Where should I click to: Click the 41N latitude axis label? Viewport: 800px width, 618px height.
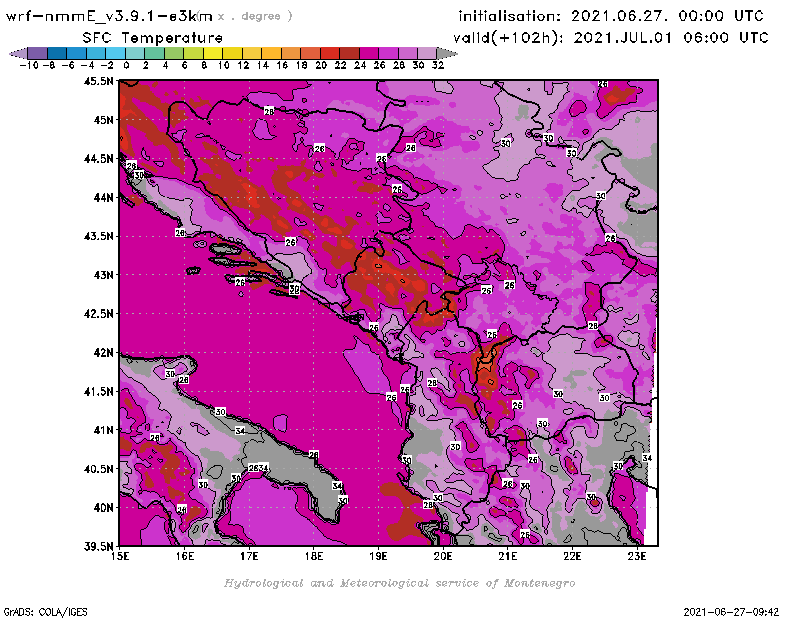104,430
